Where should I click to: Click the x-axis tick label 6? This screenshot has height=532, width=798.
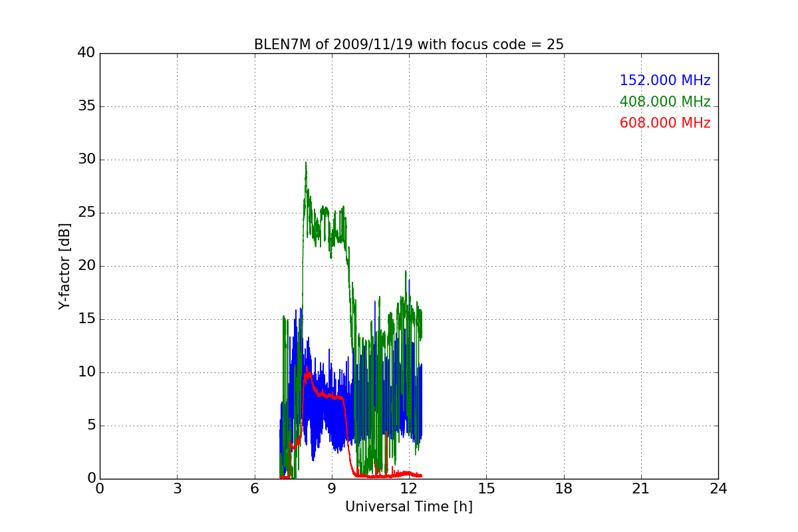click(x=254, y=489)
